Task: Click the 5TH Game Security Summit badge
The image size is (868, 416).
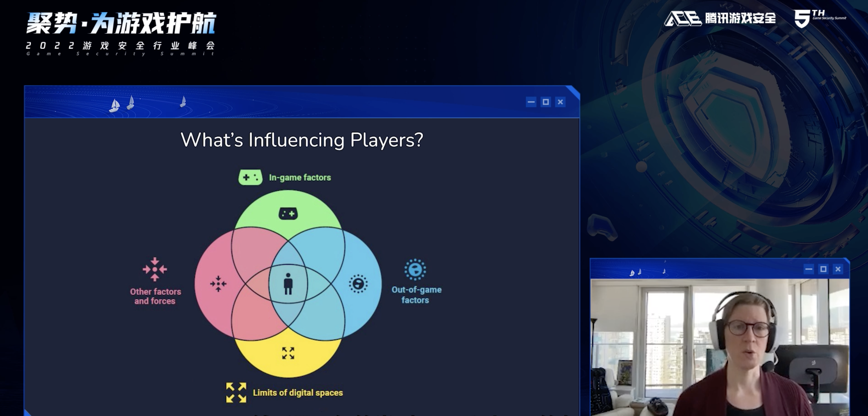Action: tap(820, 18)
